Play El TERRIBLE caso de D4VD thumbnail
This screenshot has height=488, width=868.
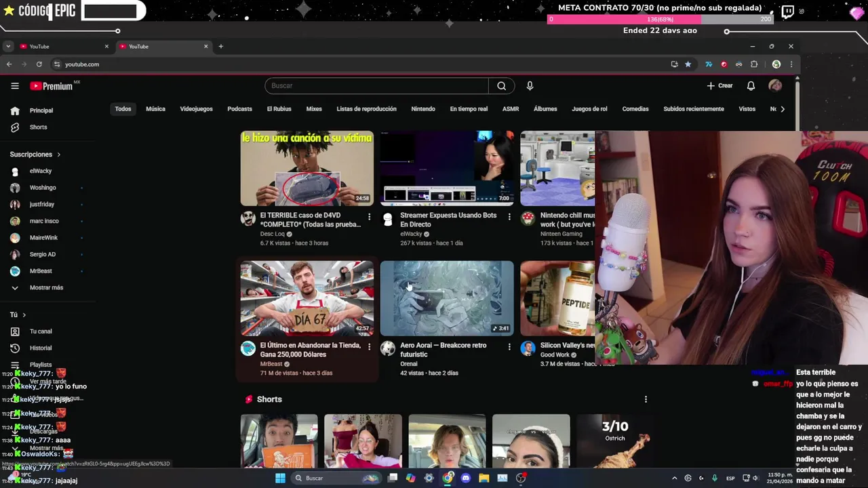[x=307, y=168]
